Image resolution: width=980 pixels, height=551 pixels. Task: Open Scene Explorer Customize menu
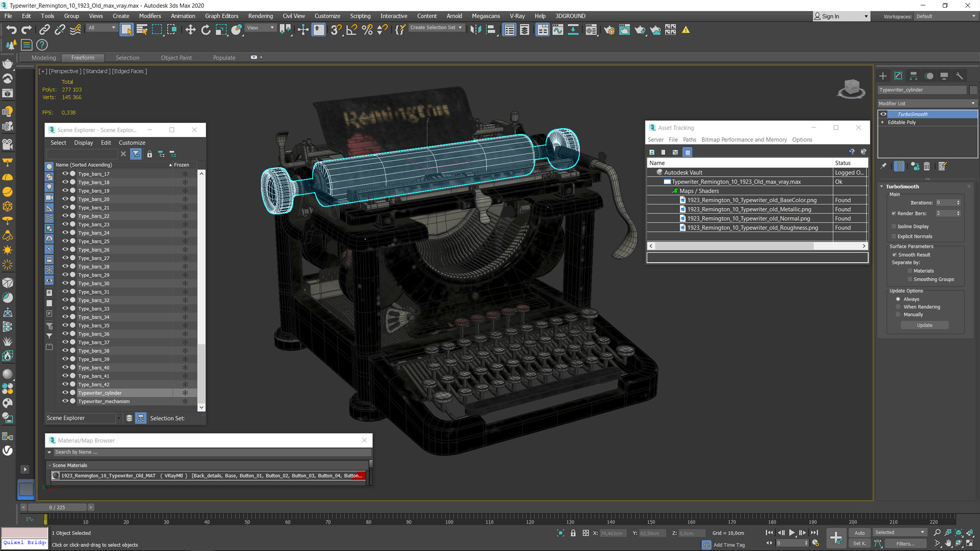132,143
